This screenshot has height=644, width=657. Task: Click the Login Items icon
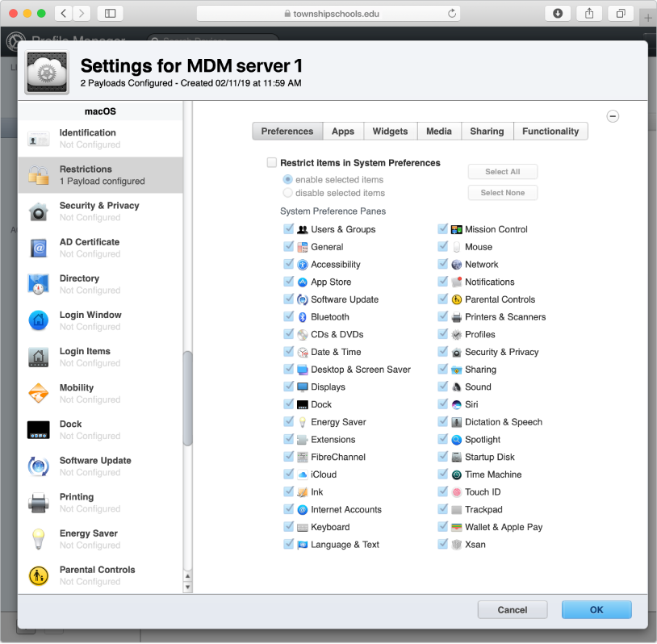pyautogui.click(x=38, y=358)
